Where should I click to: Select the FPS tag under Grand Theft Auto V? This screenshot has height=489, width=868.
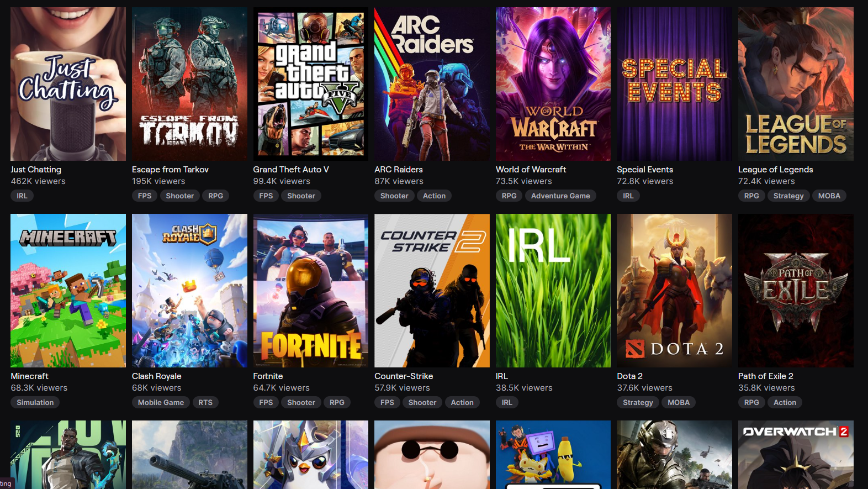tap(266, 196)
